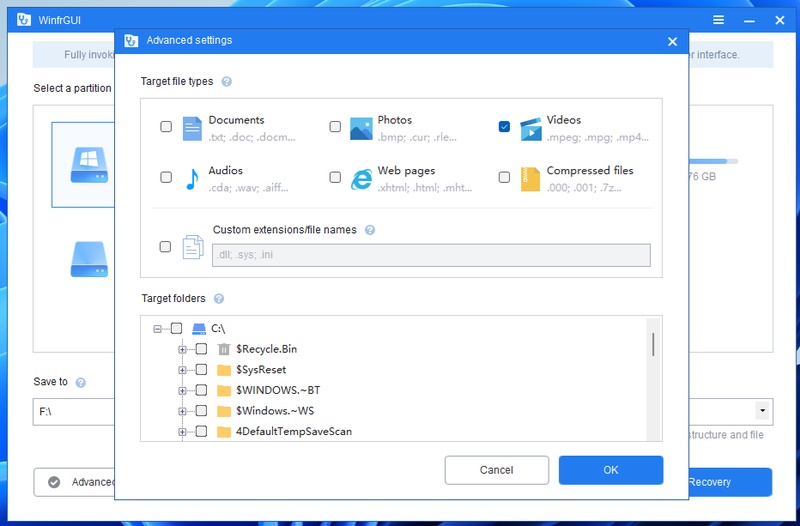800x526 pixels.
Task: Click the Documents file type icon
Action: pyautogui.click(x=192, y=129)
